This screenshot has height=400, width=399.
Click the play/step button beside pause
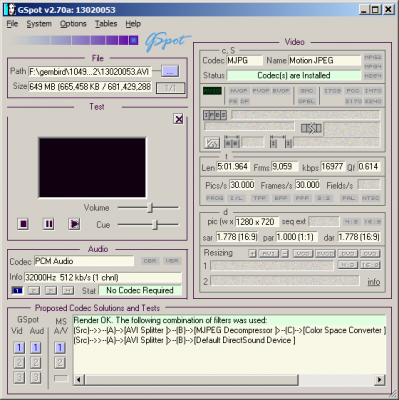click(74, 224)
